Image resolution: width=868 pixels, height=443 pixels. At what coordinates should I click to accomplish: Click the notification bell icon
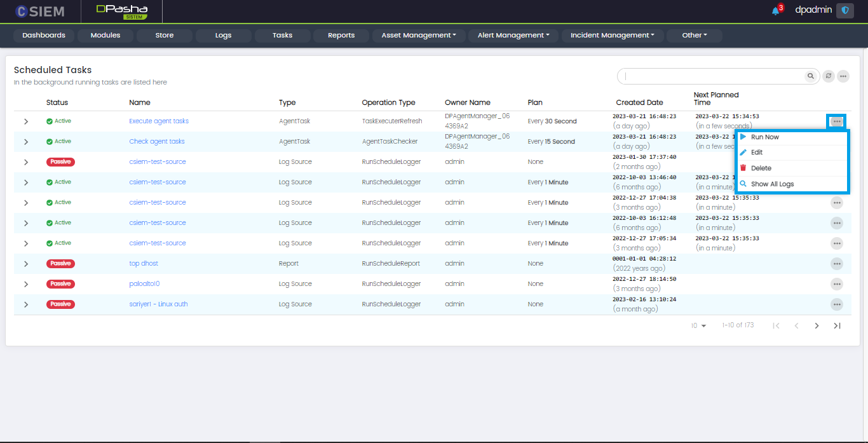[x=775, y=11]
